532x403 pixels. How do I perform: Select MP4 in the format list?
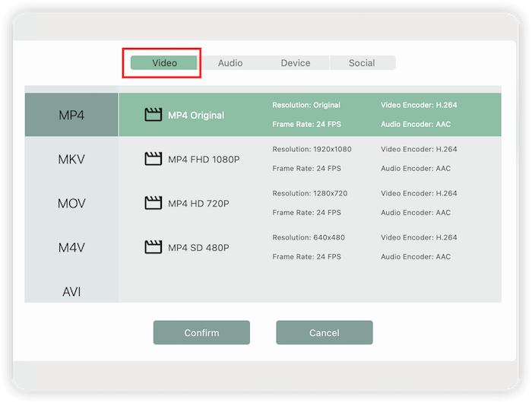click(x=71, y=116)
